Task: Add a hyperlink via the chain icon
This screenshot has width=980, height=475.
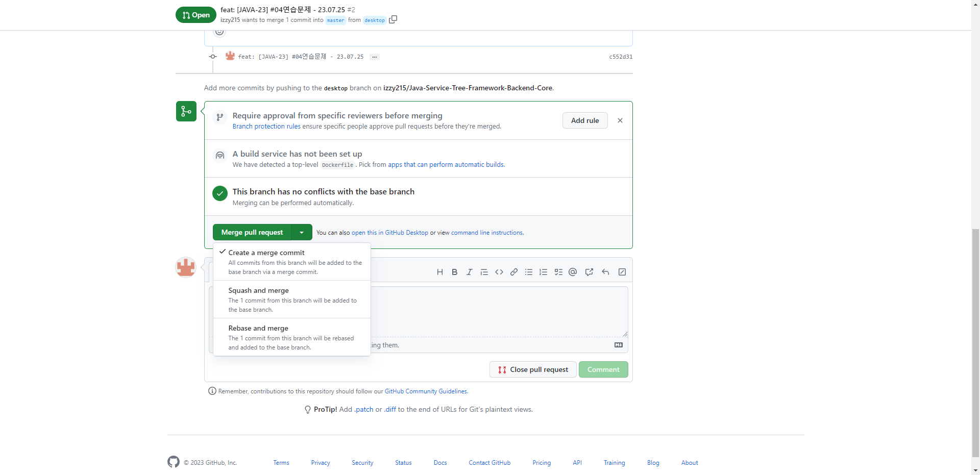Action: click(x=514, y=272)
